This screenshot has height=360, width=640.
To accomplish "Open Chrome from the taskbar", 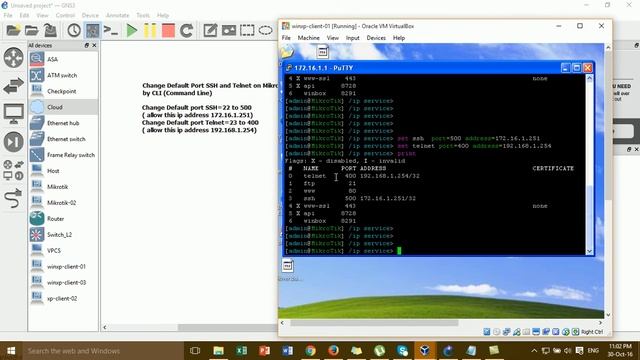I will coord(310,351).
